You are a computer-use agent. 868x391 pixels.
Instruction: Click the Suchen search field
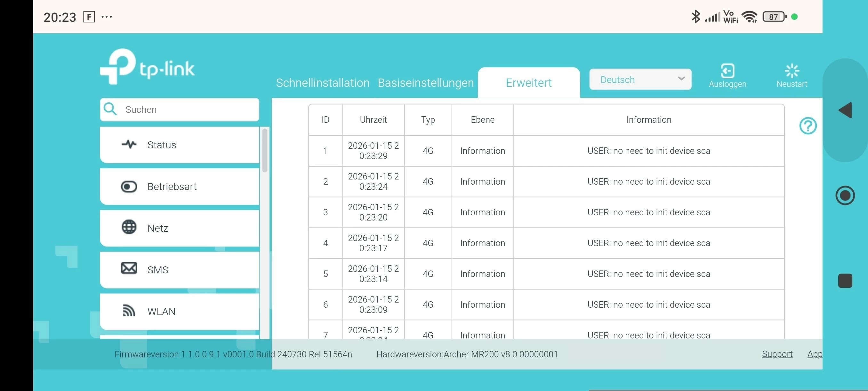click(189, 109)
